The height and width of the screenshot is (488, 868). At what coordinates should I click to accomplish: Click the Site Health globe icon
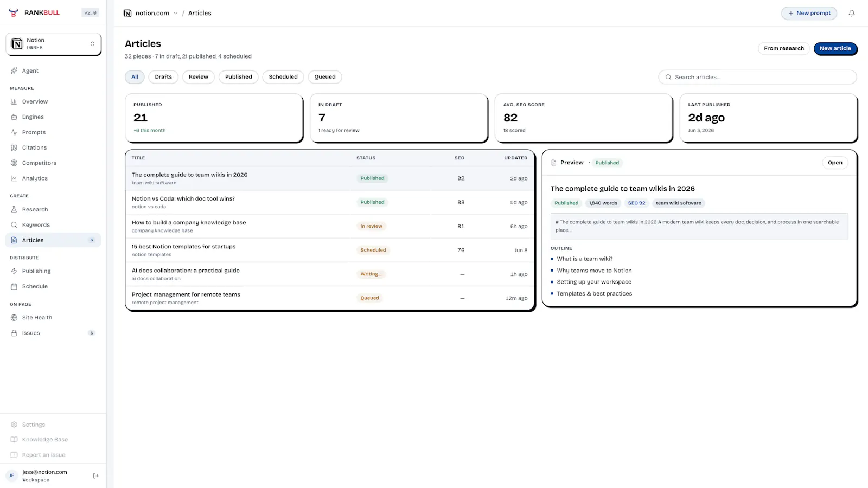tap(14, 318)
